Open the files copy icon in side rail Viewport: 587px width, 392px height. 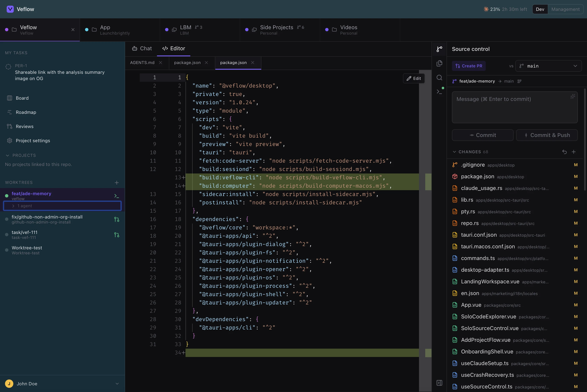[x=439, y=63]
